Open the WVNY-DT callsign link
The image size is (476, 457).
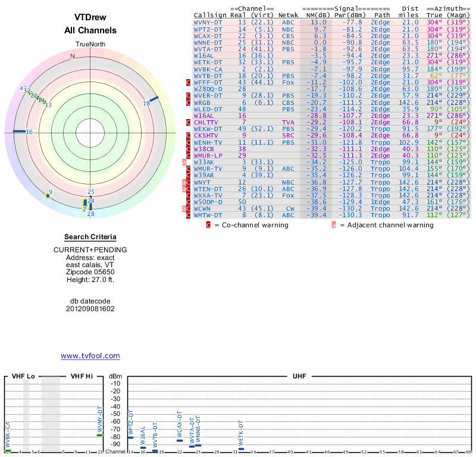[208, 21]
